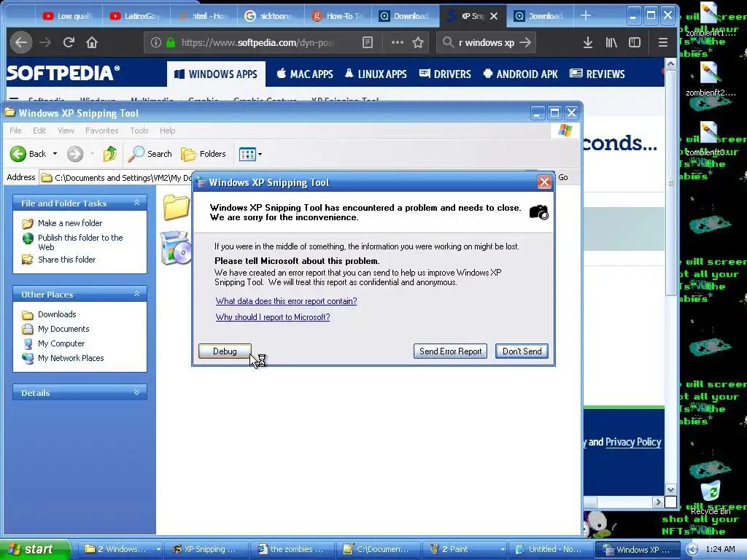The height and width of the screenshot is (560, 747).
Task: Click 'Publish this folder to the Web'
Action: 80,242
